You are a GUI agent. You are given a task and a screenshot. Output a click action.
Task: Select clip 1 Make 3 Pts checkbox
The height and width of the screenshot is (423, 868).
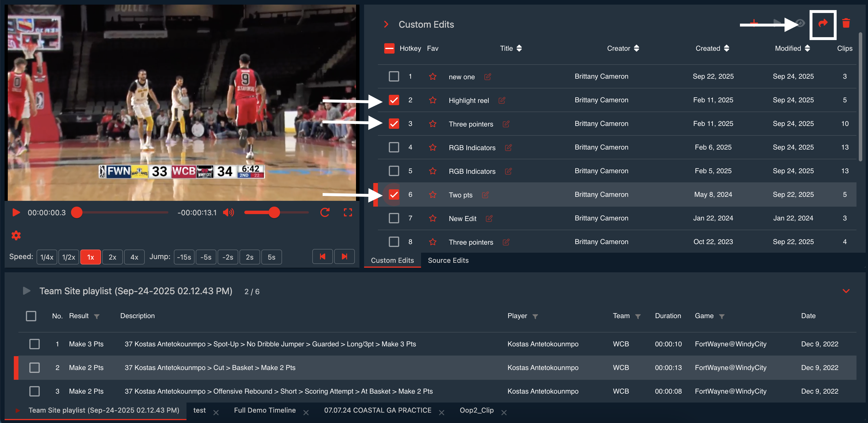tap(34, 344)
